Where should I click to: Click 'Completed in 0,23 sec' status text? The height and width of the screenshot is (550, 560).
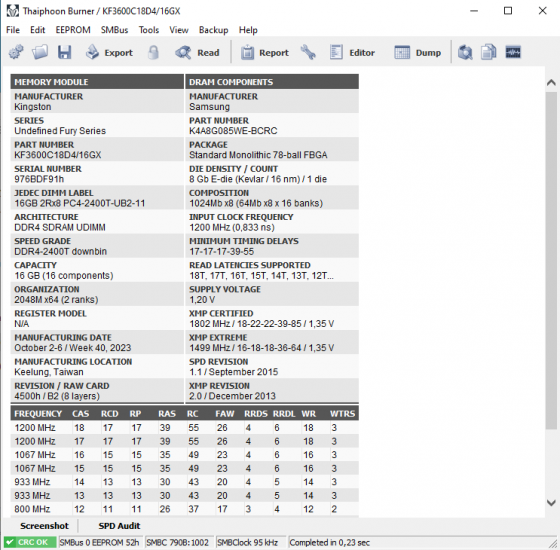tap(329, 542)
